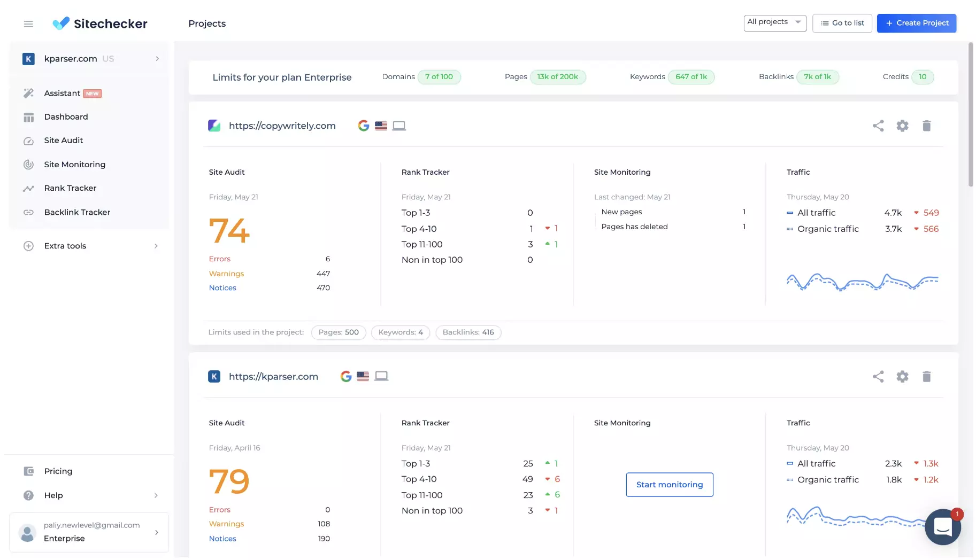Click Notices 470 in copywritely.com audit
The image size is (976, 560).
(270, 288)
